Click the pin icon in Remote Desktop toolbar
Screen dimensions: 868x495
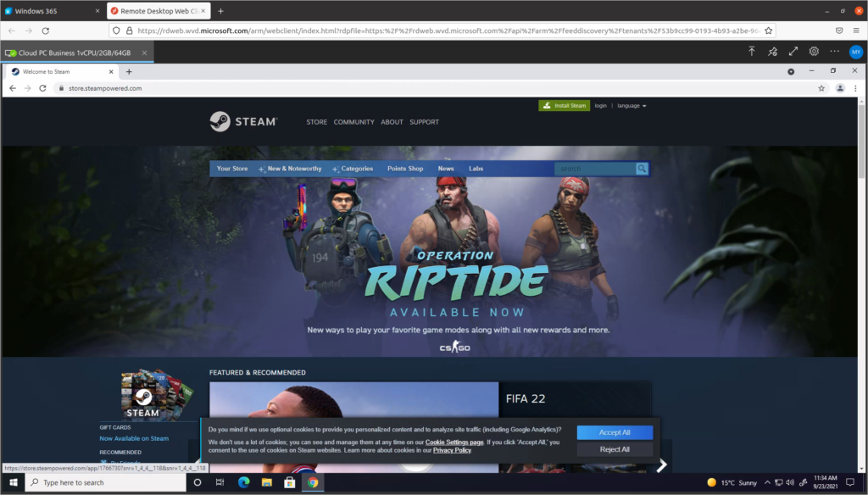tap(773, 52)
